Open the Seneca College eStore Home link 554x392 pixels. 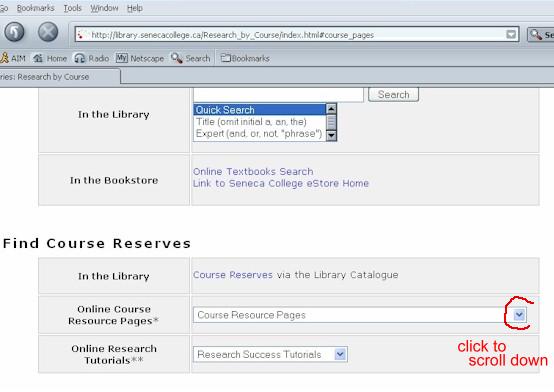click(x=281, y=183)
